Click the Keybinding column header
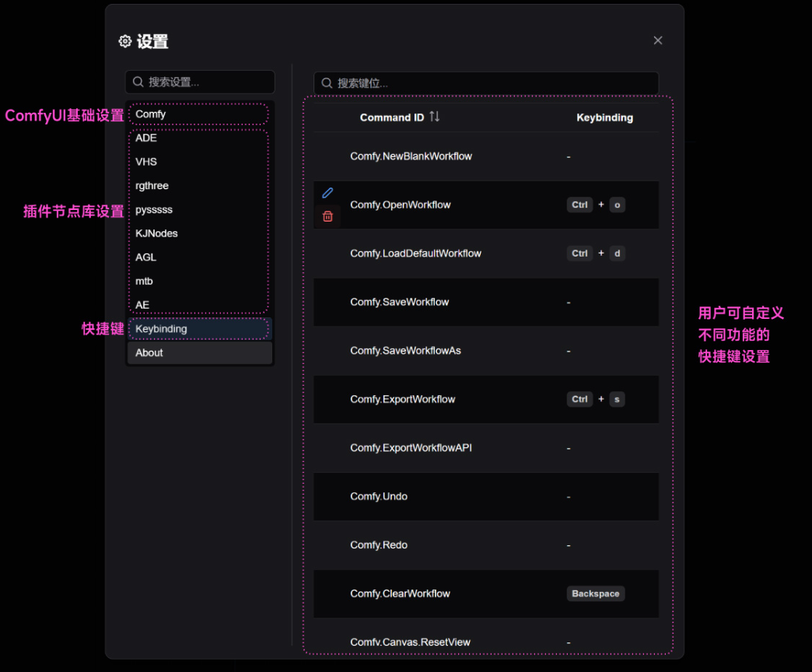Screen dimensions: 812x672 coord(604,117)
